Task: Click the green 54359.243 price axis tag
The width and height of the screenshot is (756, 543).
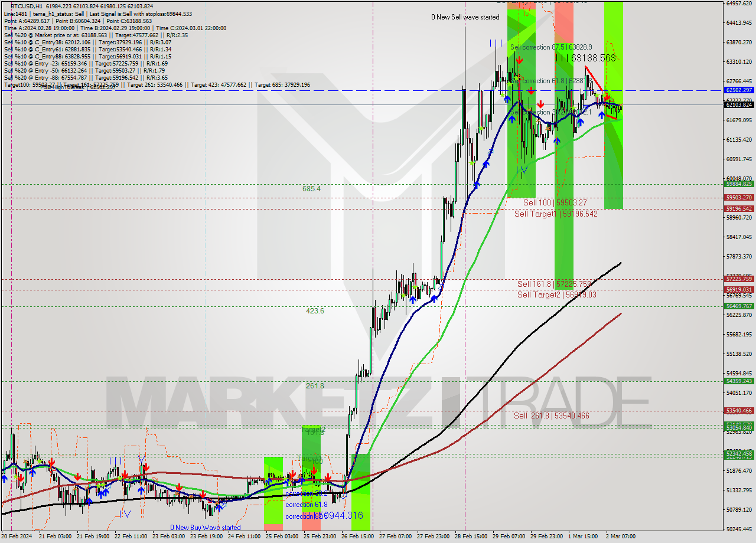Action: (739, 381)
